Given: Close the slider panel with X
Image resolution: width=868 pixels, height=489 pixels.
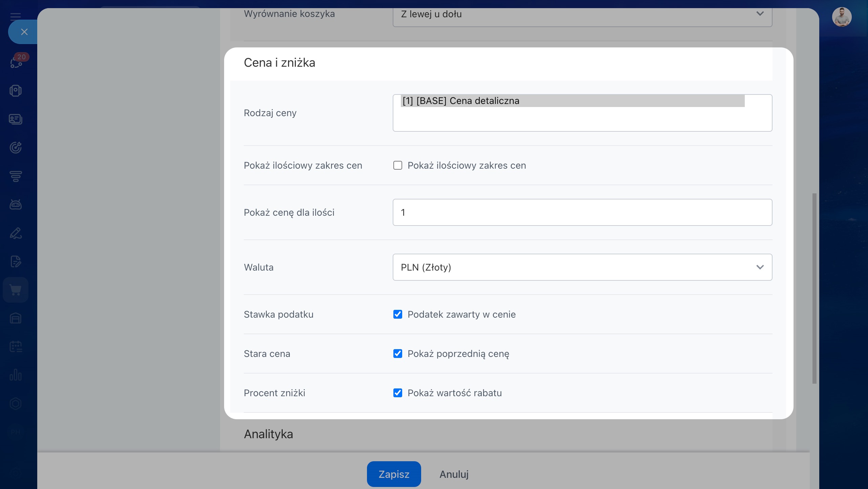Looking at the screenshot, I should pos(24,32).
